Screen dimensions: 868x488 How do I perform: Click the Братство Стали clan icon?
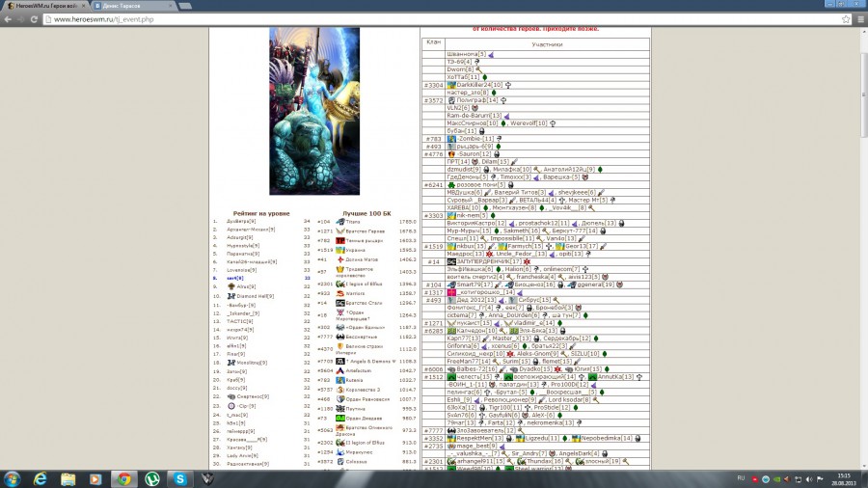coord(340,303)
